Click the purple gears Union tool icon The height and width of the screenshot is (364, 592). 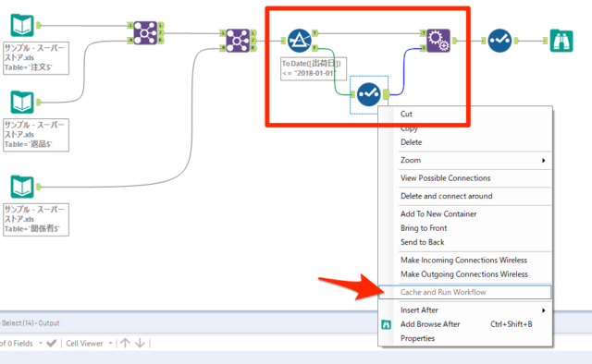tap(438, 41)
